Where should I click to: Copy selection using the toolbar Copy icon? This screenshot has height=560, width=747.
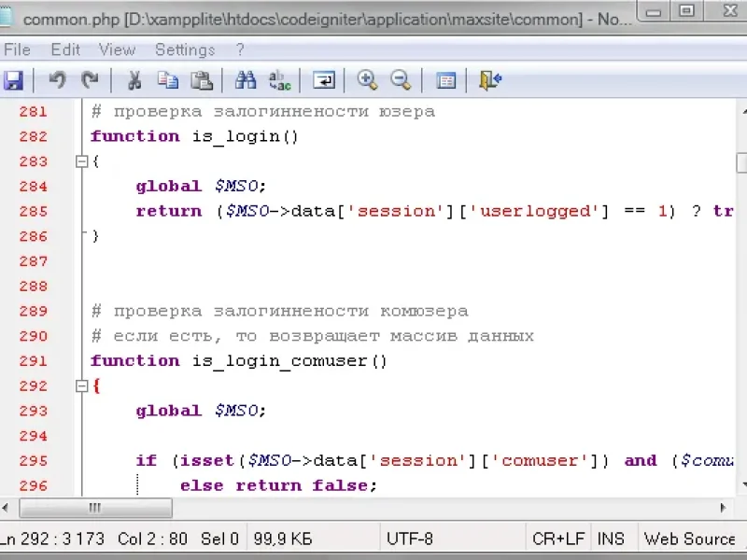pyautogui.click(x=167, y=81)
